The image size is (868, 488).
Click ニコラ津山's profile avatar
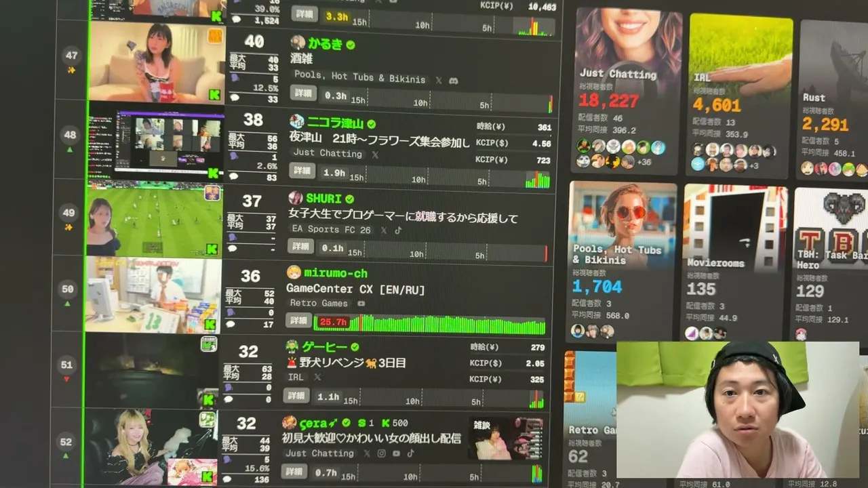coord(297,122)
